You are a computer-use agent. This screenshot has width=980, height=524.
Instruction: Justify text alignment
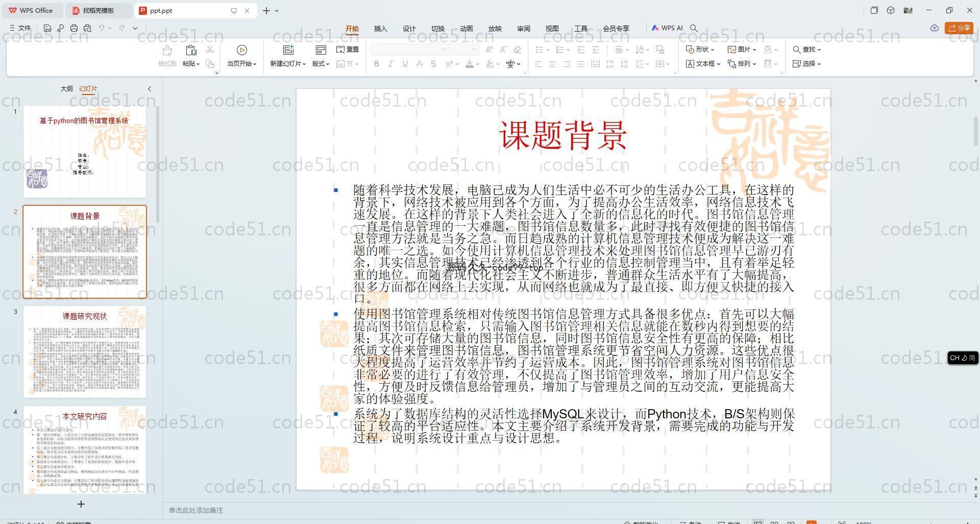pos(581,64)
